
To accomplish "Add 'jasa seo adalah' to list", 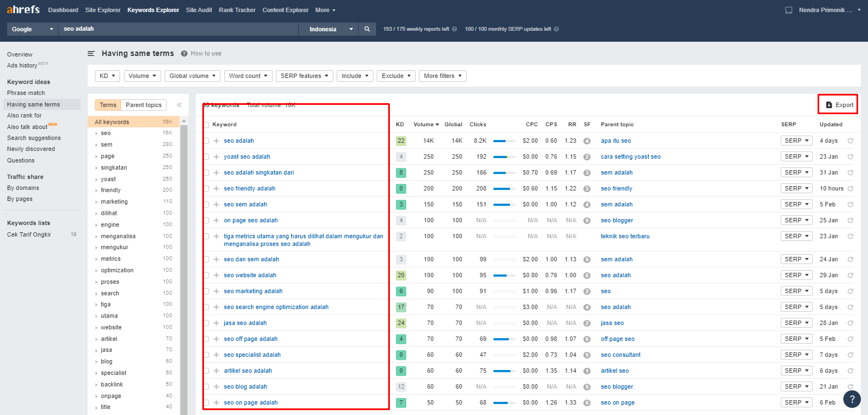I will (217, 323).
